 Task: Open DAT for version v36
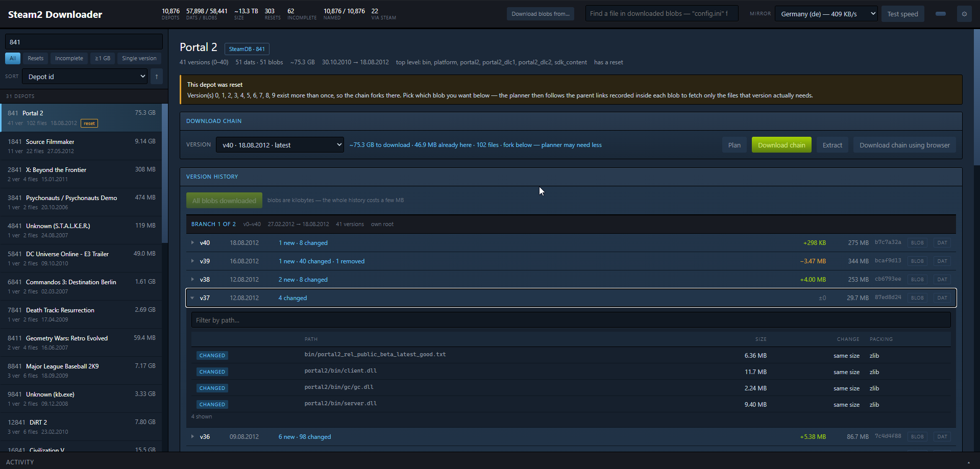[942, 437]
